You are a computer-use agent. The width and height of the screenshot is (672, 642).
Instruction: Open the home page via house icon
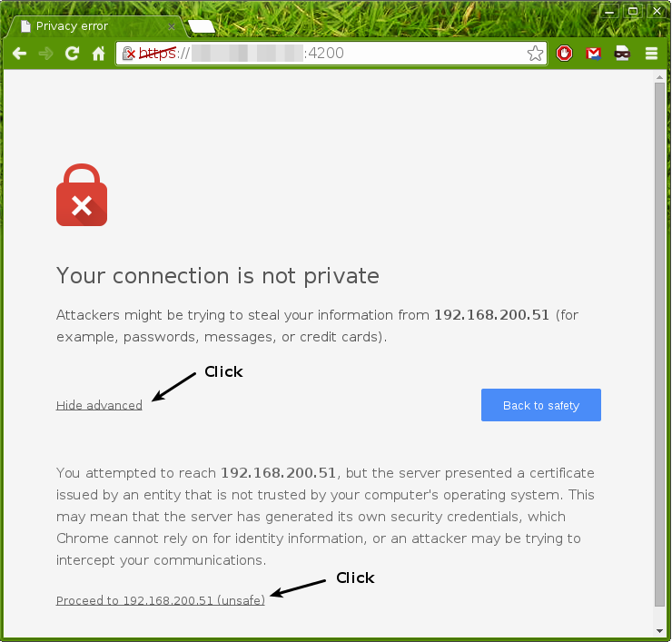(x=99, y=54)
